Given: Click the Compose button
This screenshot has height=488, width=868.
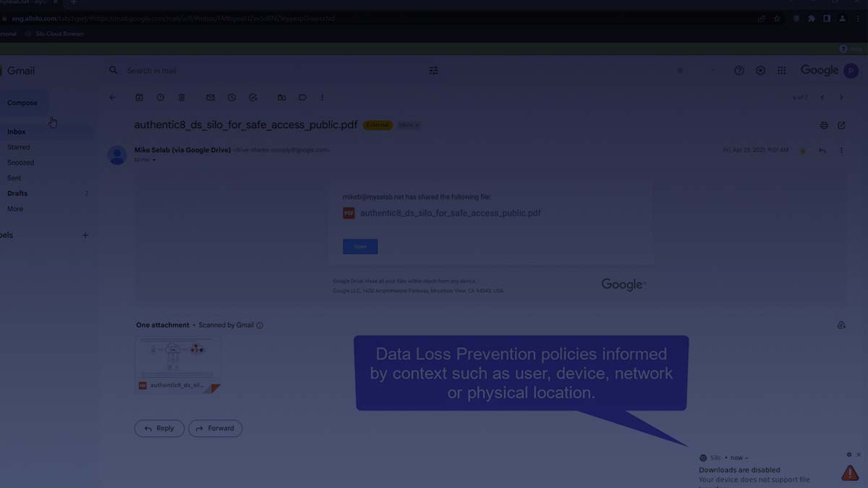Looking at the screenshot, I should pos(22,103).
